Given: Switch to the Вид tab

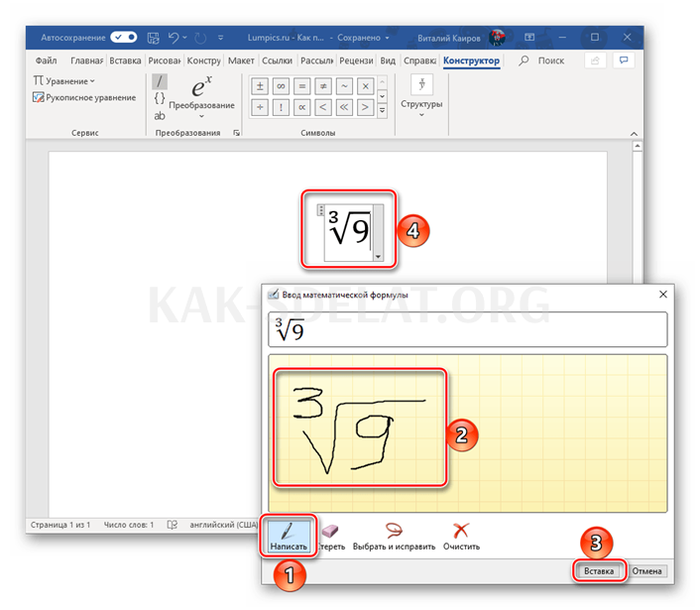Looking at the screenshot, I should [x=388, y=61].
